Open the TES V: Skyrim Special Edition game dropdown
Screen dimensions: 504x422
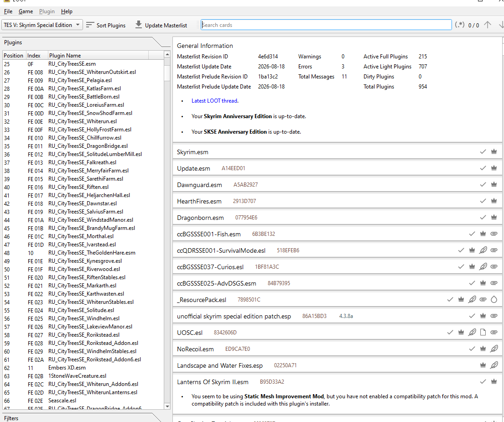42,25
